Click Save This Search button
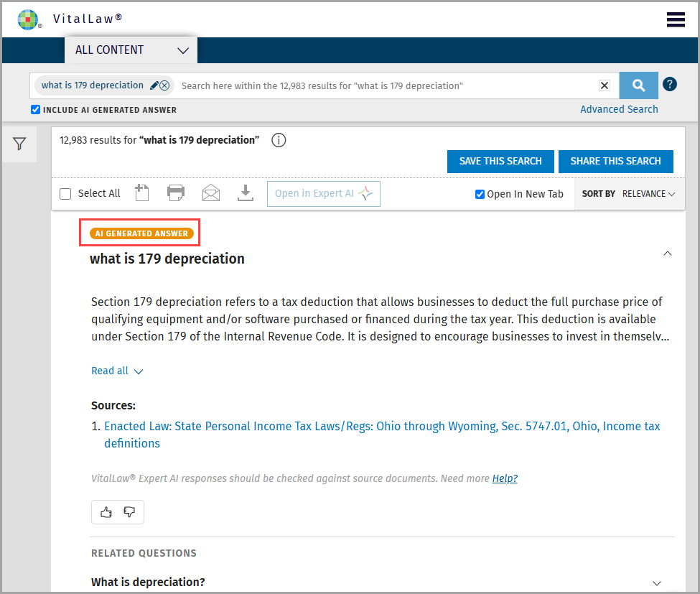 pyautogui.click(x=500, y=161)
